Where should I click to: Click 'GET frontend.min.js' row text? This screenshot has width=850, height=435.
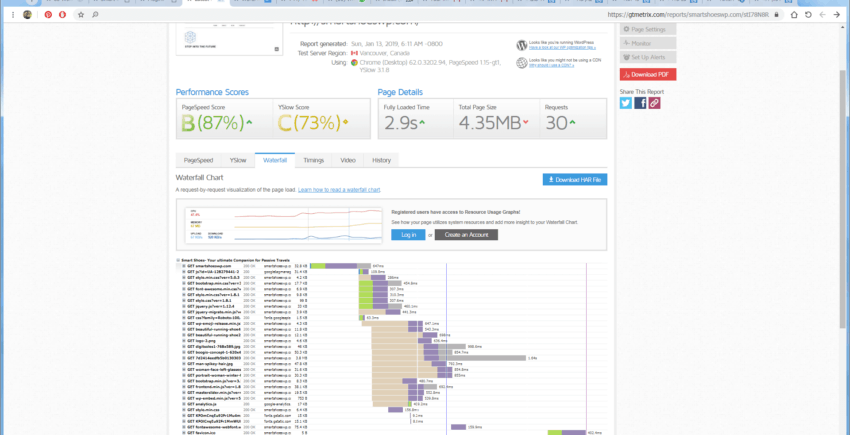pos(214,386)
